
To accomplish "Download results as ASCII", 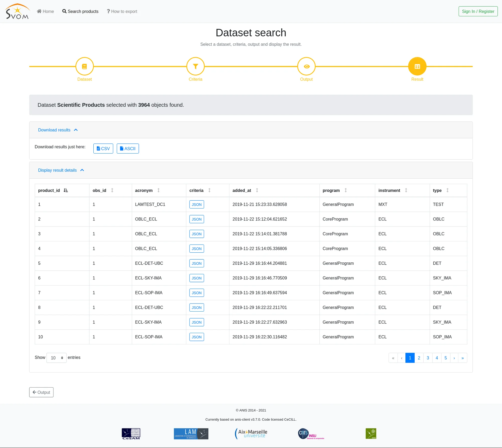I will (128, 148).
